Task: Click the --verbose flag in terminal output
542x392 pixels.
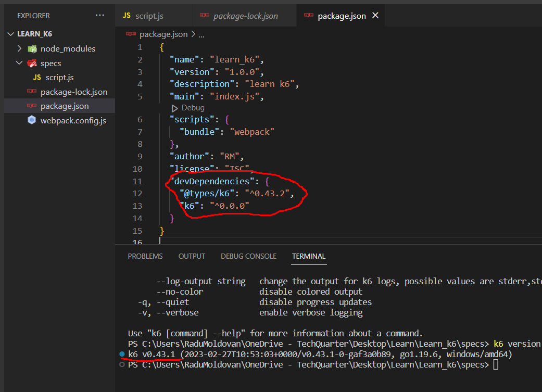Action: (178, 312)
